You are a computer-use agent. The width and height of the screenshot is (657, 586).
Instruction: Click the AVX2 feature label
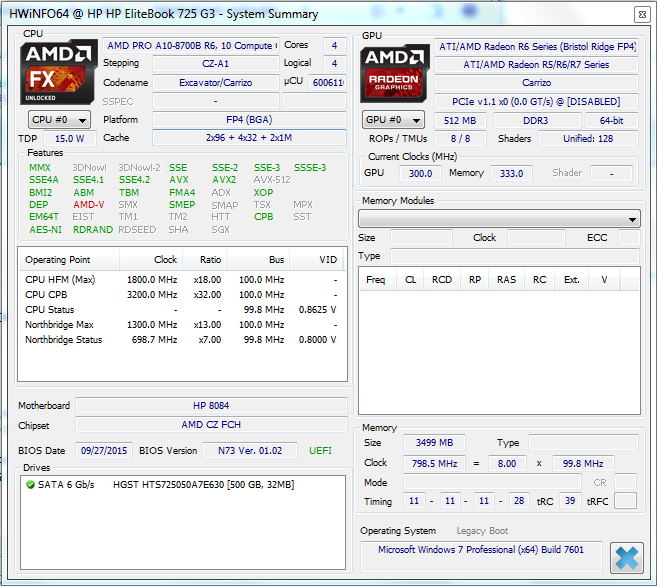[224, 180]
